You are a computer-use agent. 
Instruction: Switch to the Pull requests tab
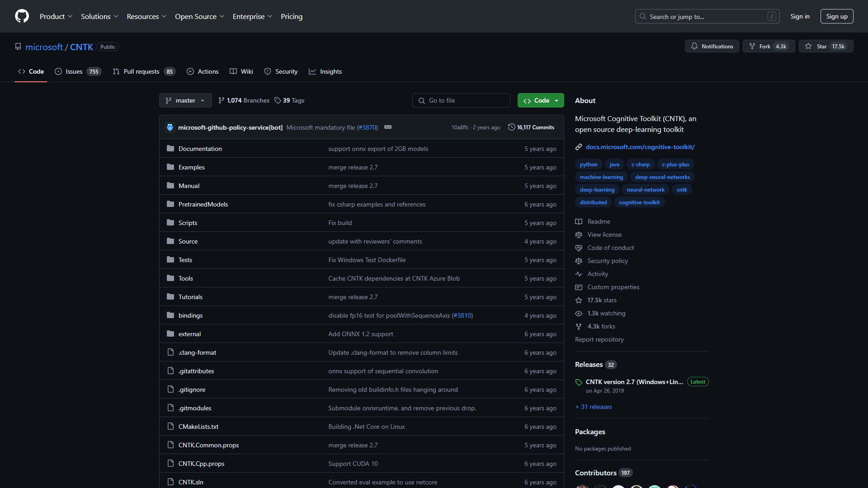pyautogui.click(x=142, y=71)
